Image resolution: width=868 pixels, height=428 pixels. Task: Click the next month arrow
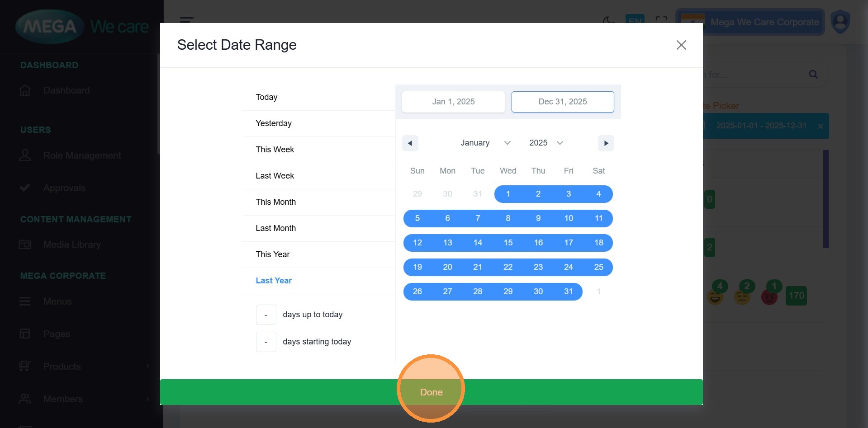(606, 143)
